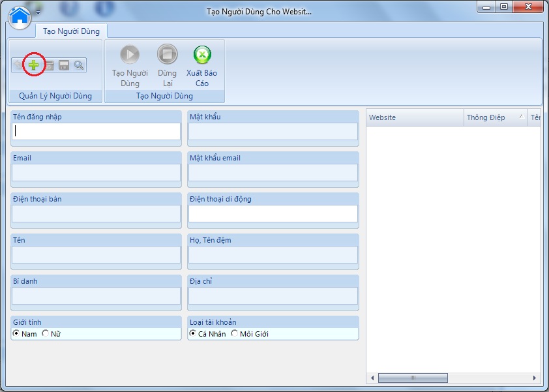Click the magnifier search icon in toolbar
Image resolution: width=549 pixels, height=392 pixels.
pos(79,65)
